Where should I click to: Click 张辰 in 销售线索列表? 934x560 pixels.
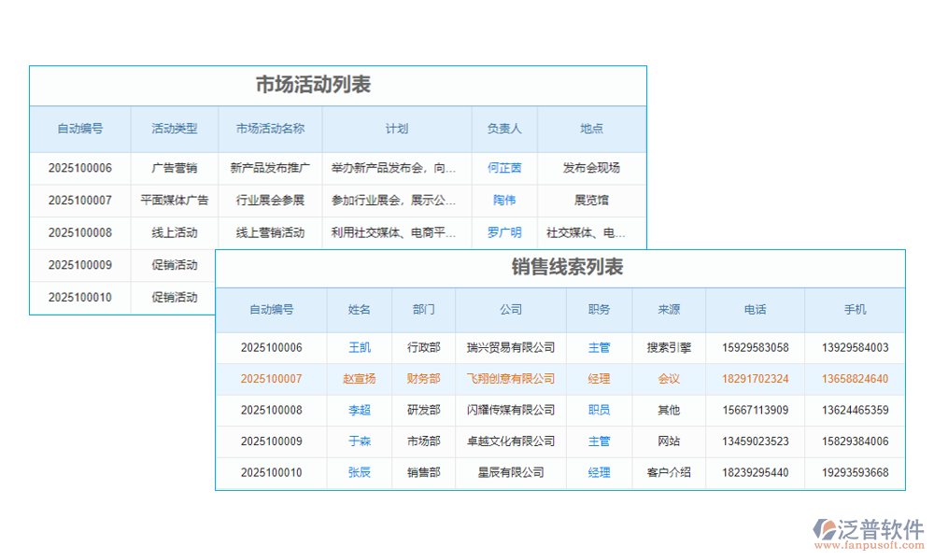coord(359,473)
